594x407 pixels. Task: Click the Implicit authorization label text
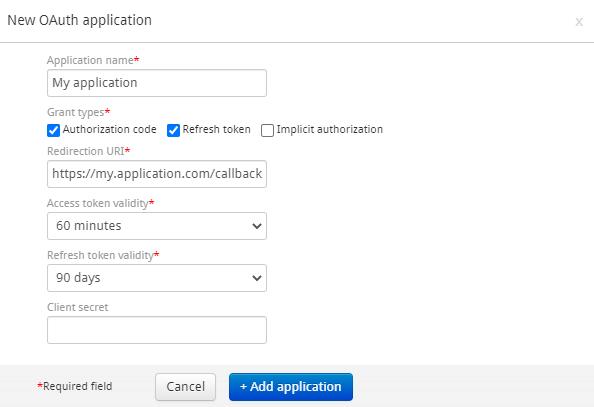tap(330, 130)
